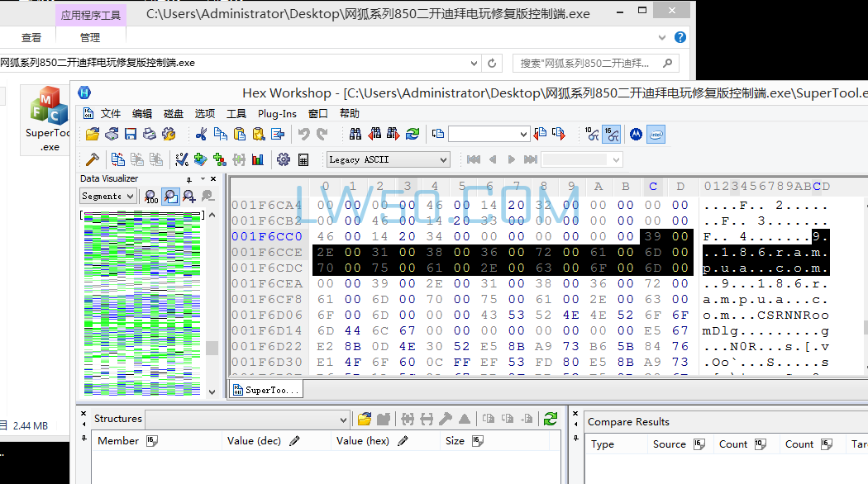868x484 pixels.
Task: Click the Member column header in Structures
Action: click(118, 441)
